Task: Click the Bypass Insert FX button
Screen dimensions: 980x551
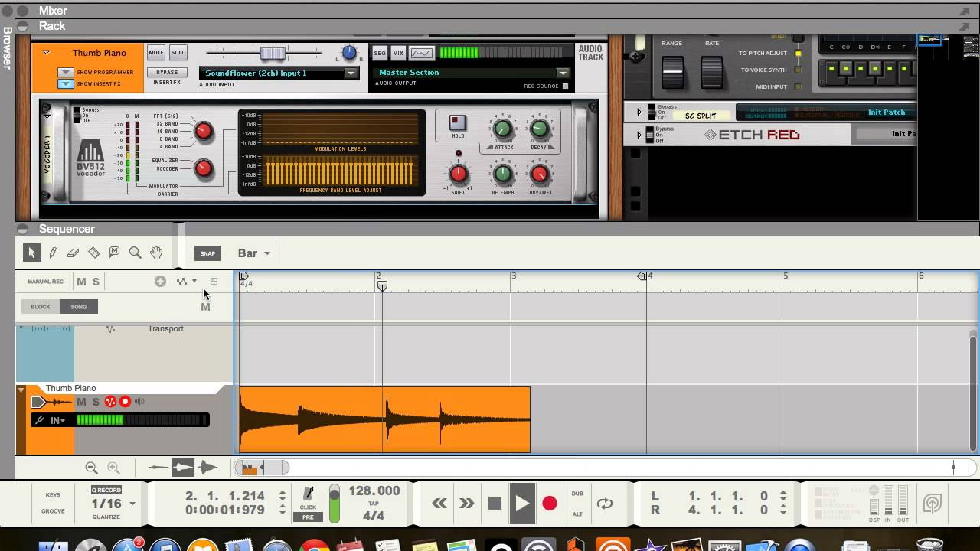Action: (167, 73)
